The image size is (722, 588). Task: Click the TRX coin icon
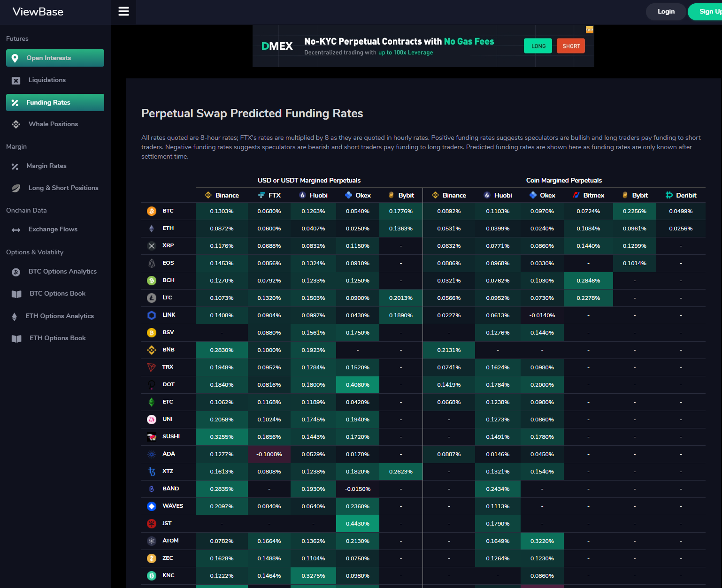coord(152,367)
